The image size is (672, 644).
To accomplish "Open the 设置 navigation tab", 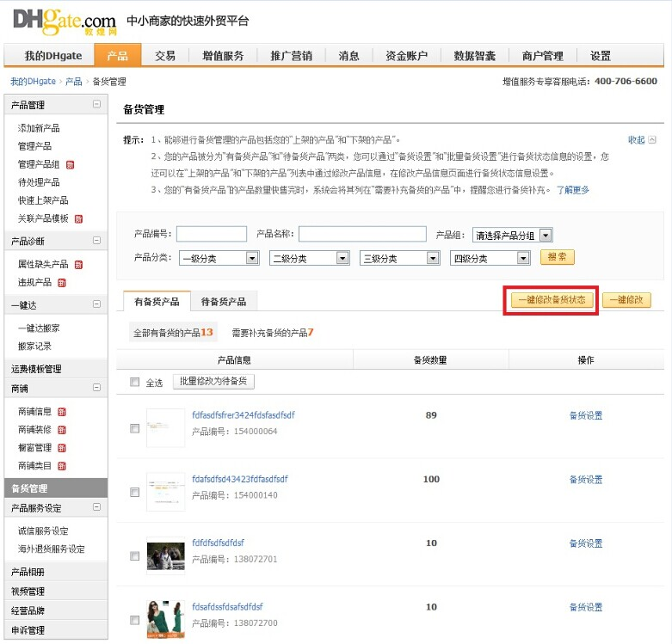I will point(600,56).
